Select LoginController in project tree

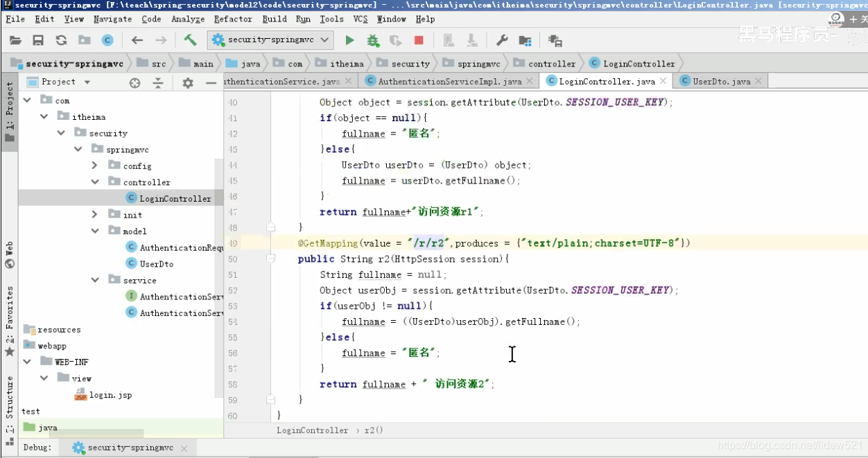coord(168,198)
